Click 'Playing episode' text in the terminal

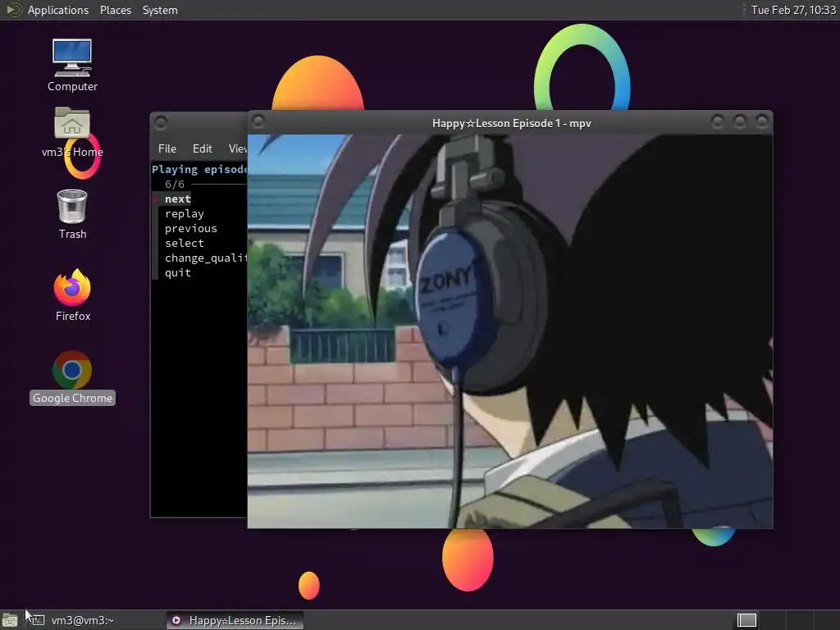(x=199, y=169)
